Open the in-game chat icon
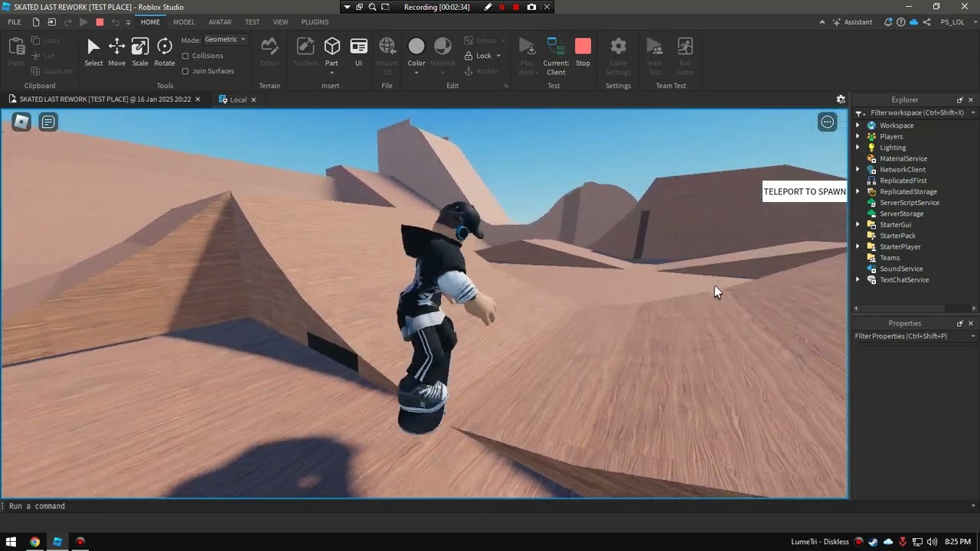980x551 pixels. pyautogui.click(x=48, y=122)
